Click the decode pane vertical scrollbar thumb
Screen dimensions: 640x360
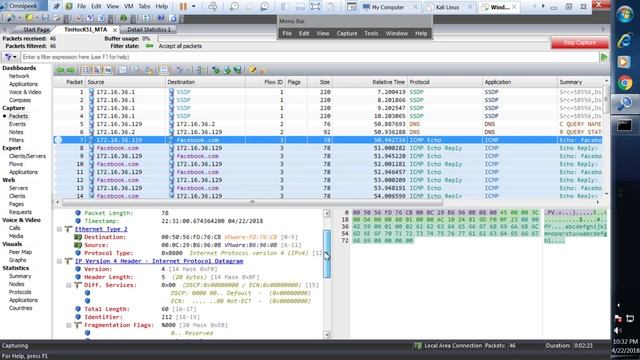click(x=327, y=253)
